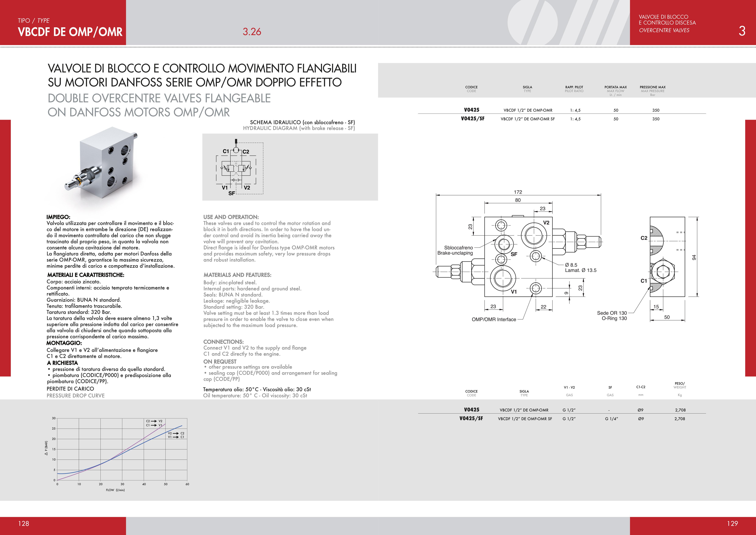Click the C2 label on the side view
756x535 pixels.
644,238
